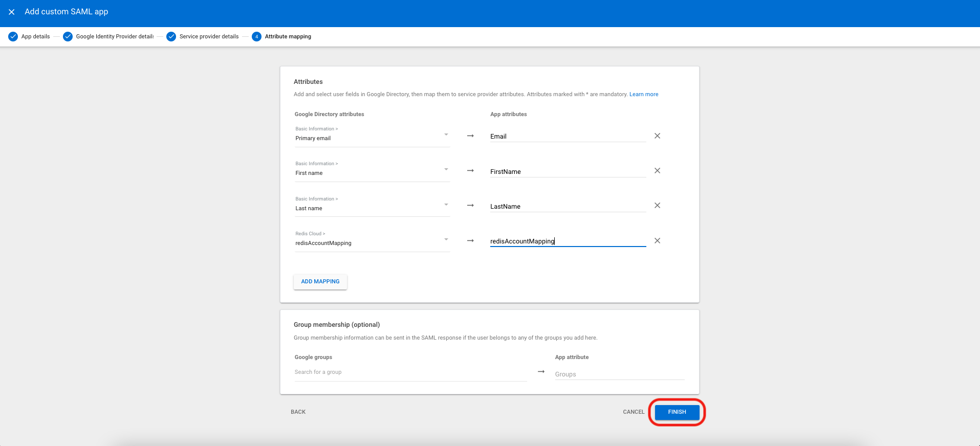Go to the Service provider details step
This screenshot has width=980, height=446.
[x=209, y=37]
